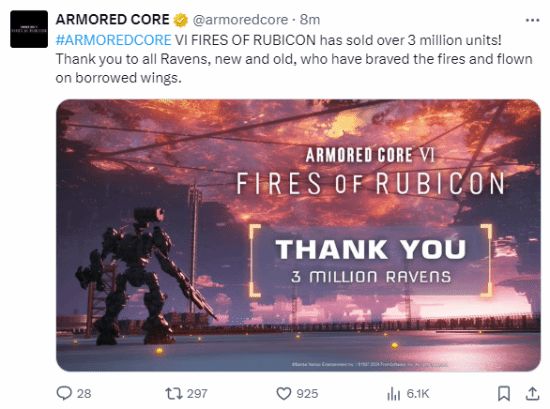Viewport: 550px width, 409px height.
Task: Click the 28 replies count
Action: tap(84, 394)
